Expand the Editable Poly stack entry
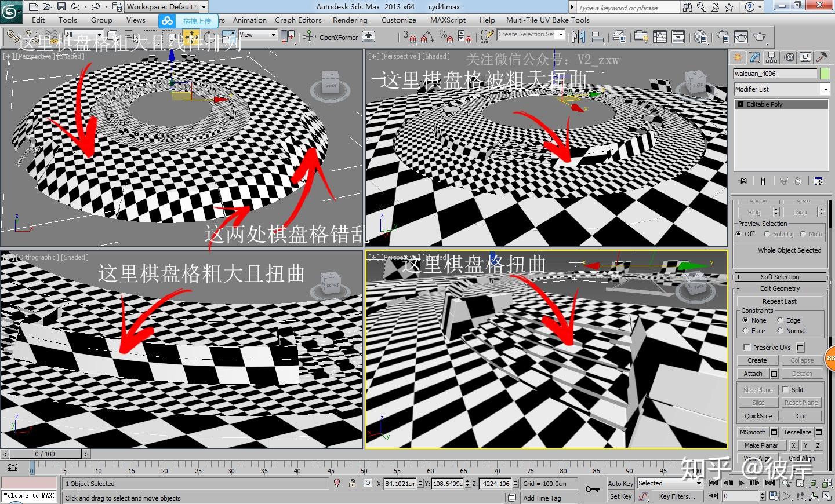Image resolution: width=835 pixels, height=504 pixels. coord(740,104)
